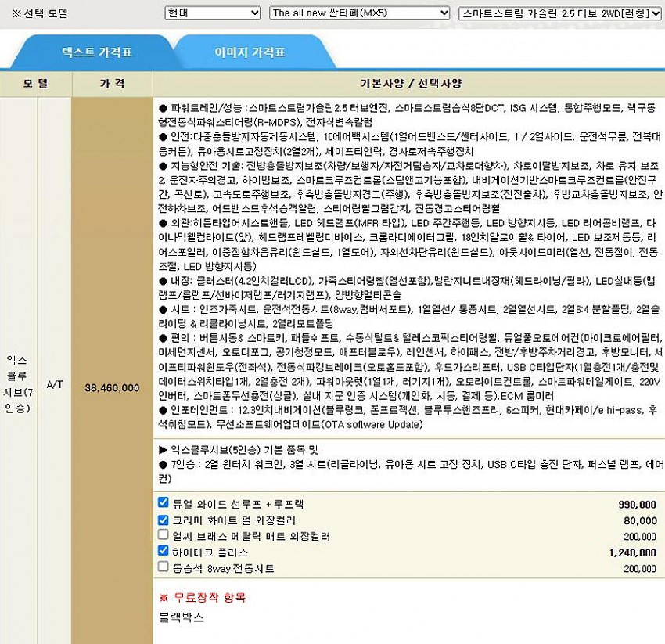Click the 가격 column header
This screenshot has height=644, width=665.
tap(112, 84)
